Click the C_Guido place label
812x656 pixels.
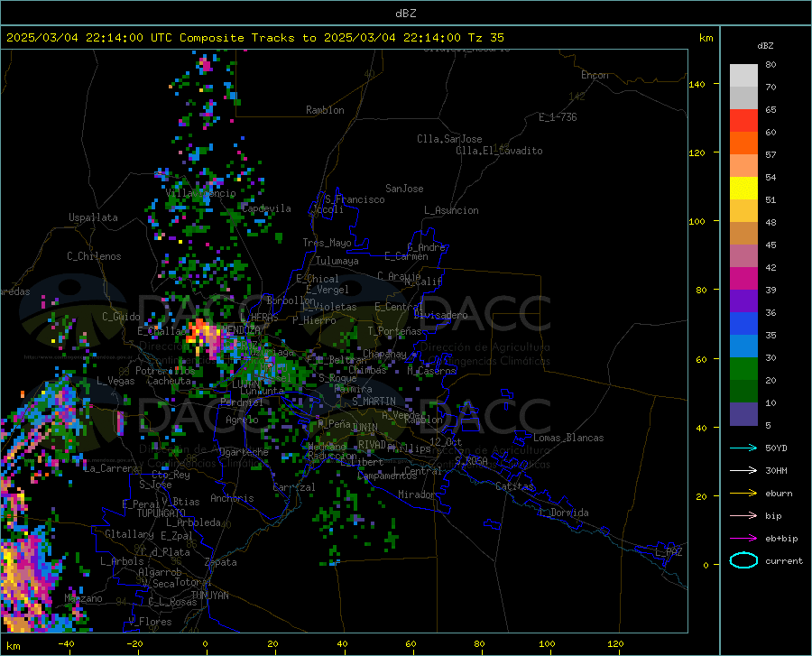pyautogui.click(x=121, y=317)
